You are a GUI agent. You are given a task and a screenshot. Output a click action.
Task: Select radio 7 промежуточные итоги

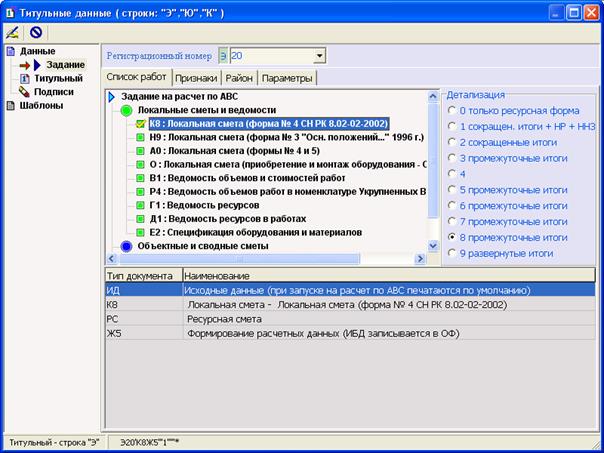[451, 221]
